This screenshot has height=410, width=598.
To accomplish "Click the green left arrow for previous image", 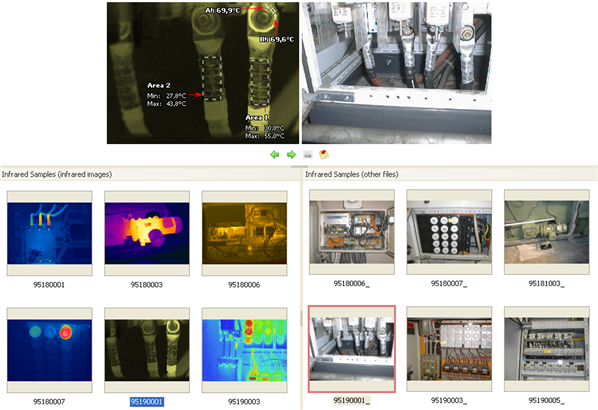I will coord(274,154).
